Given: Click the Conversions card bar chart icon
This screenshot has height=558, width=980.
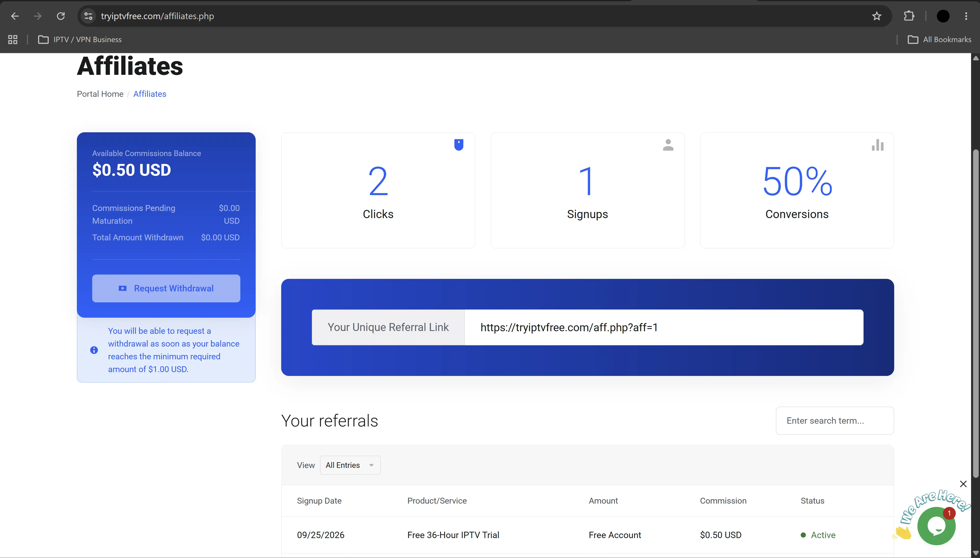Looking at the screenshot, I should pyautogui.click(x=878, y=145).
